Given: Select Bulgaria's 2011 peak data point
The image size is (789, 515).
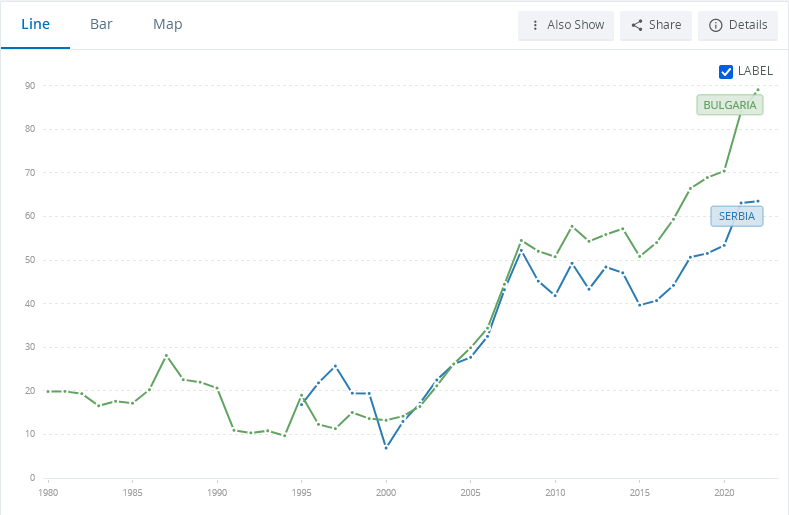Looking at the screenshot, I should (x=572, y=226).
